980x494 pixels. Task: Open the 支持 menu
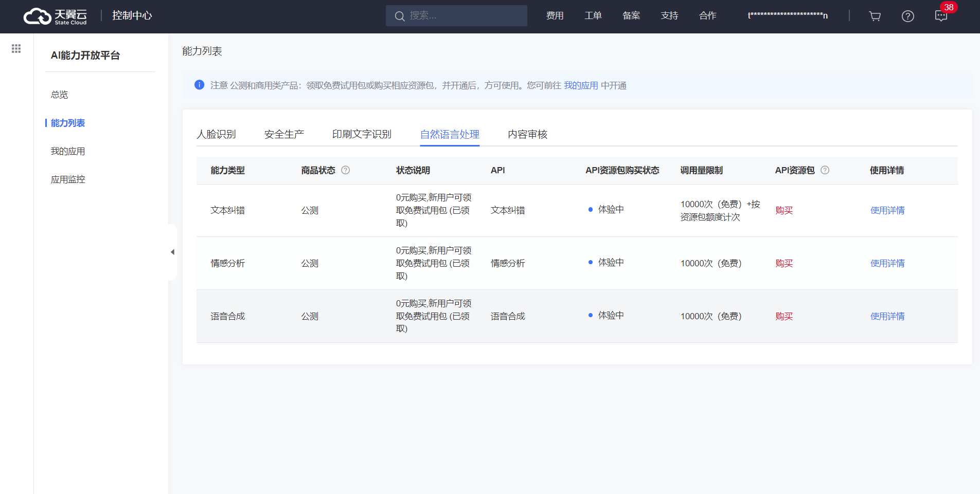click(x=669, y=15)
